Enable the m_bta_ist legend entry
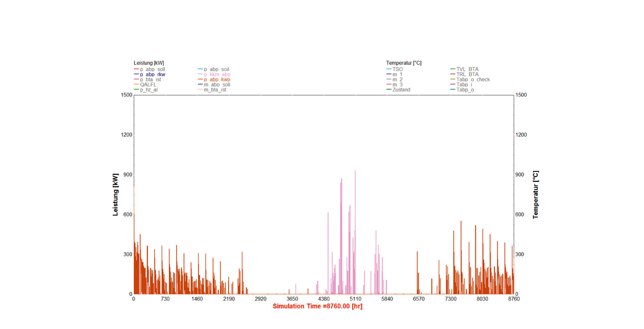Image resolution: width=644 pixels, height=329 pixels. 215,90
